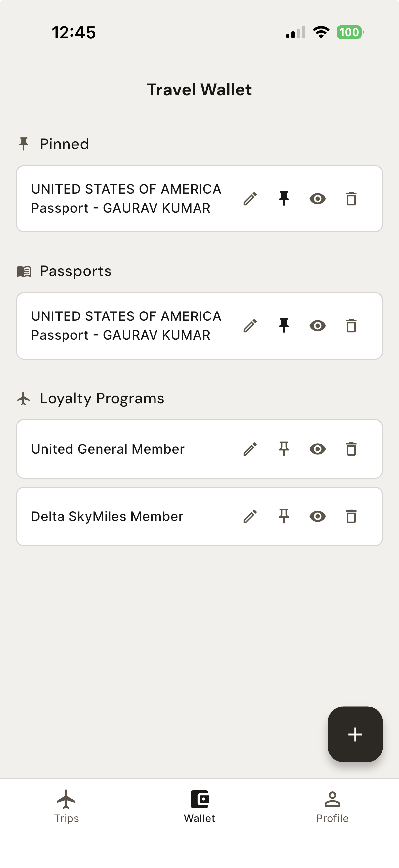This screenshot has width=399, height=868.
Task: Add a new wallet item
Action: (x=355, y=734)
